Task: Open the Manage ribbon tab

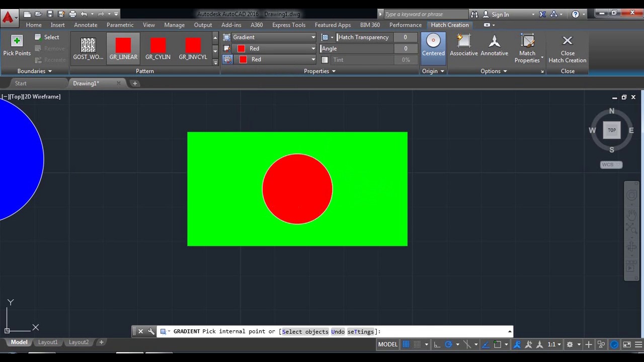Action: coord(174,25)
